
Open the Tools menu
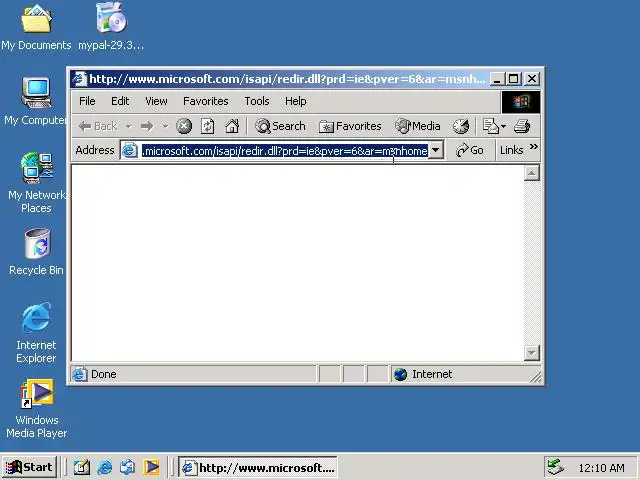point(257,101)
